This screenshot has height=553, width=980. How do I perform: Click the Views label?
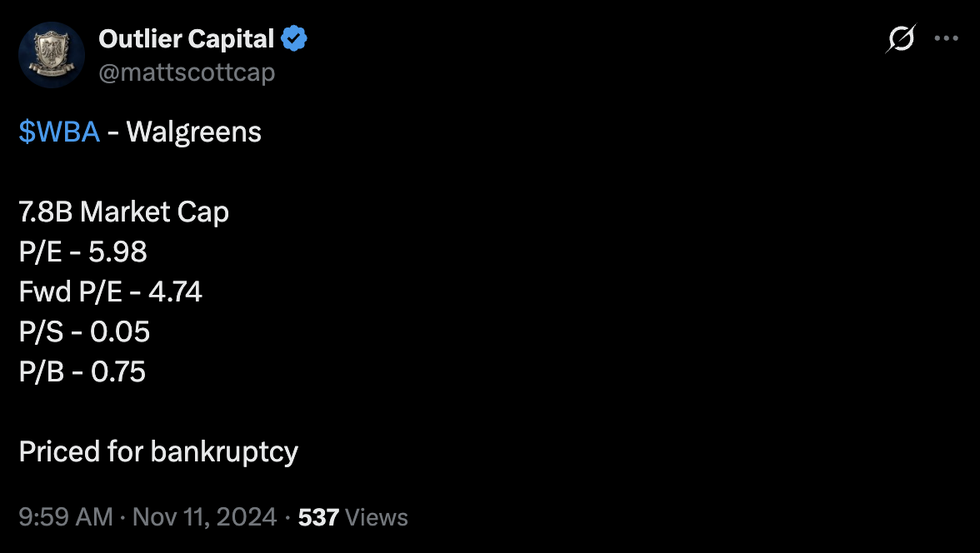(377, 517)
